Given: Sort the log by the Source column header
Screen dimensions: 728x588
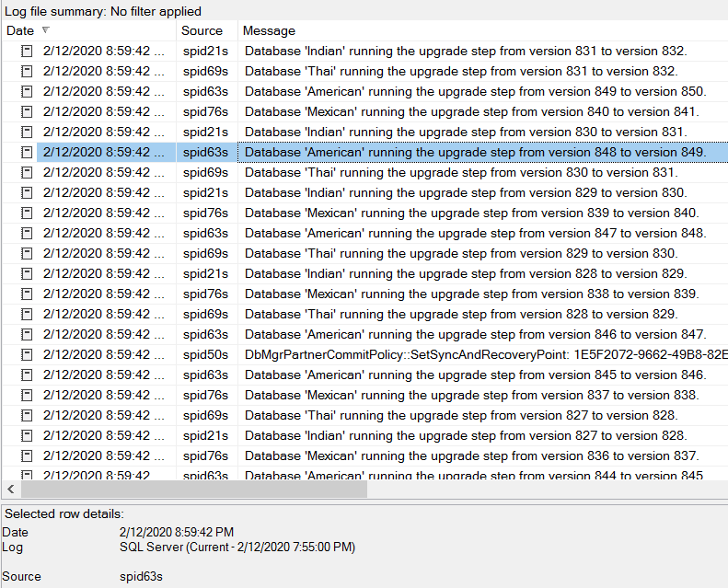Looking at the screenshot, I should (x=202, y=30).
